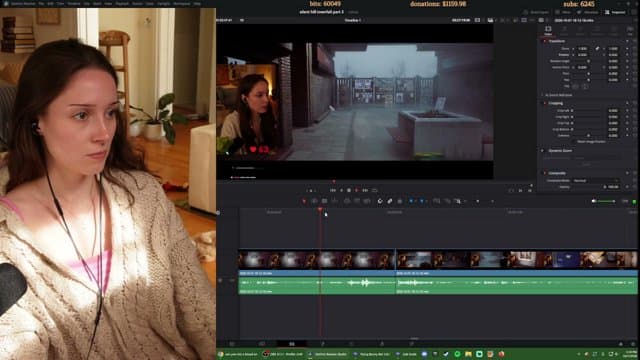Screen dimensions: 640x360
Task: Click the Flip horizontal button
Action: (575, 86)
